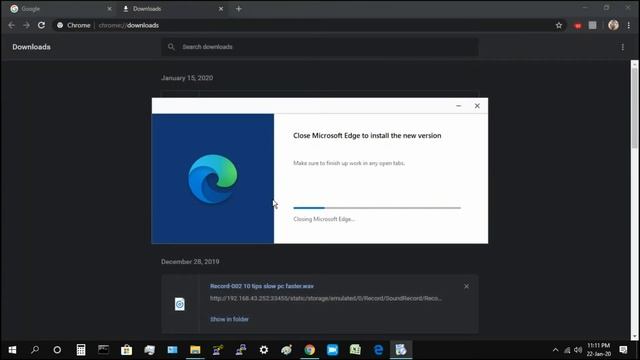Click the red Chrome extension icon
Viewport: 640px width, 360px height.
(x=578, y=26)
